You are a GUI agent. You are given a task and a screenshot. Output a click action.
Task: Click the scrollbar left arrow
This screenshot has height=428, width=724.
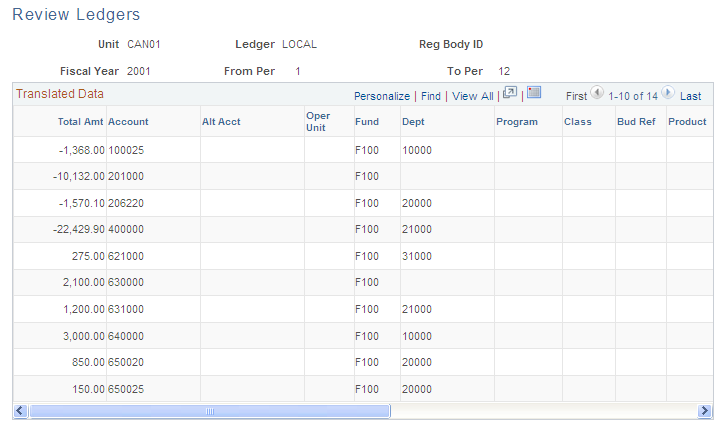point(20,410)
